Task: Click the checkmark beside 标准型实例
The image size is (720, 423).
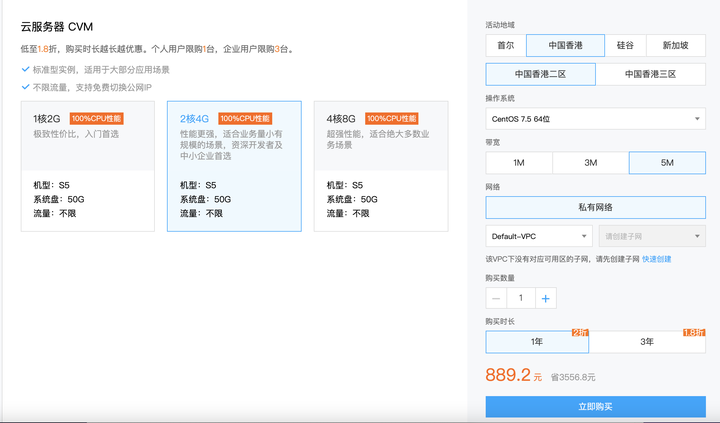Action: pos(25,69)
